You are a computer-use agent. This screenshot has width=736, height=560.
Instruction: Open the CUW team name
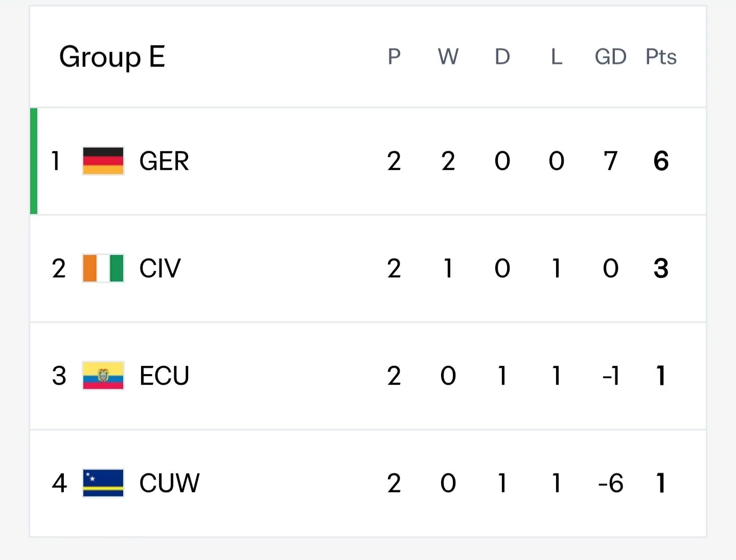169,483
